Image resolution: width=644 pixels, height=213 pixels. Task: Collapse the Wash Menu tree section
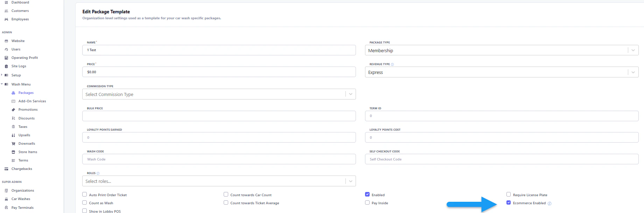point(2,84)
